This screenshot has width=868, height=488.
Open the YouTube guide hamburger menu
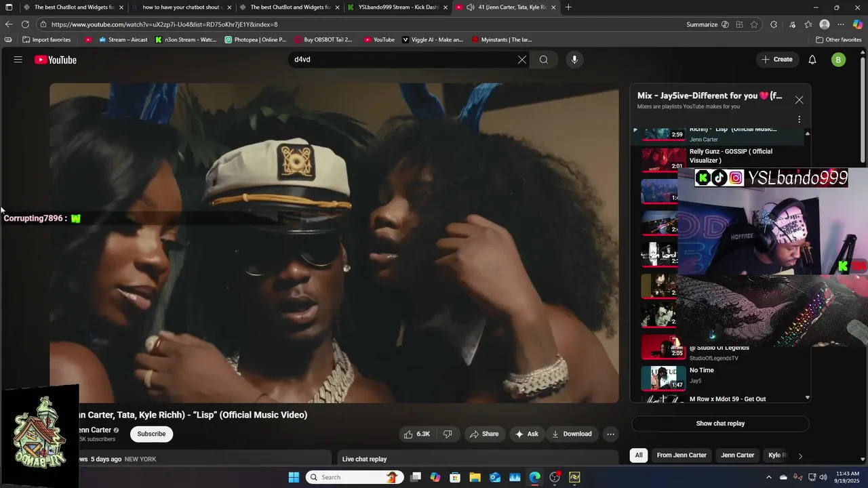tap(18, 60)
